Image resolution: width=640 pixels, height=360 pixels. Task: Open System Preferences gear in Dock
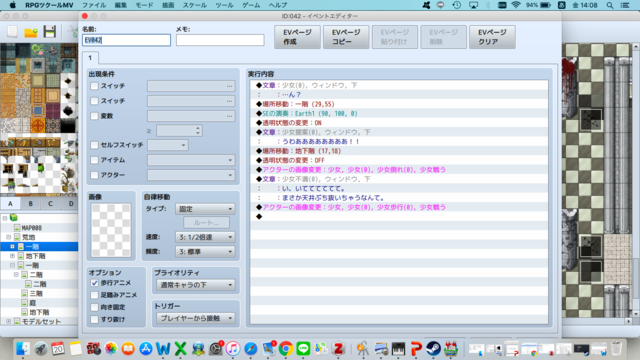(216, 349)
